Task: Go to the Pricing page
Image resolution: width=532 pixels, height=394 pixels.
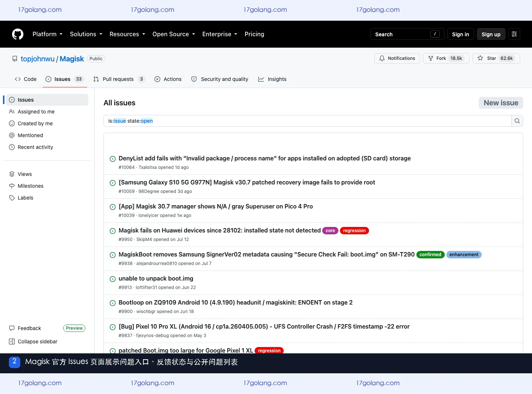Action: click(x=254, y=34)
